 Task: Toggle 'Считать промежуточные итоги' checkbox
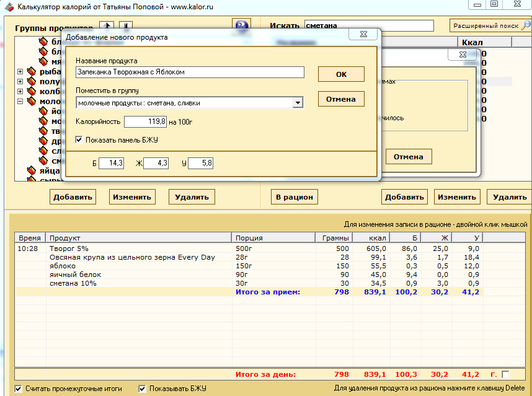[19, 389]
